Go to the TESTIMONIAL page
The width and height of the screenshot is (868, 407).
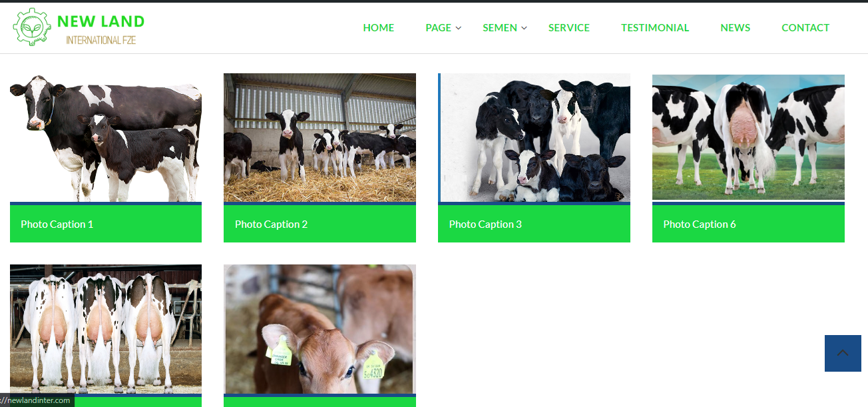coord(655,28)
